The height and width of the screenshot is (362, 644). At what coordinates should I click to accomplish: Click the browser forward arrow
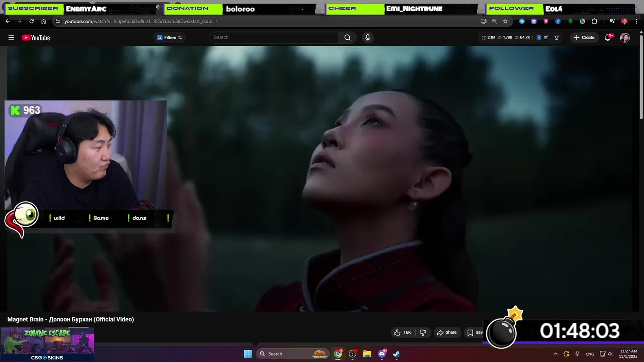(19, 21)
